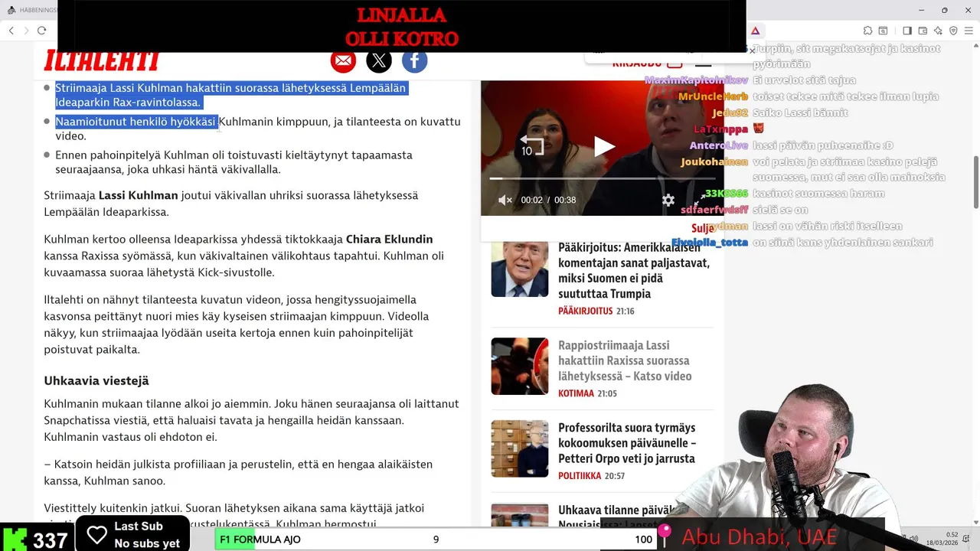Click Iltalehti logo
Image resolution: width=980 pixels, height=551 pixels.
click(102, 60)
